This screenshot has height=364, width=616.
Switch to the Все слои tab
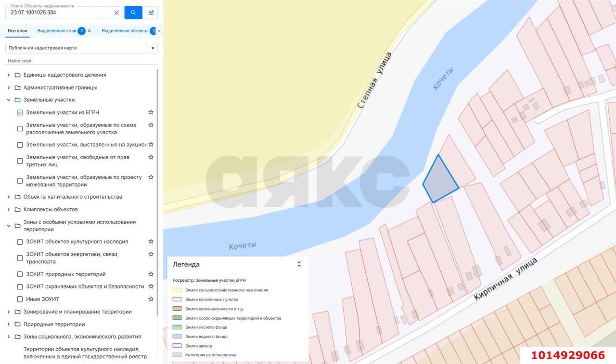(x=17, y=31)
